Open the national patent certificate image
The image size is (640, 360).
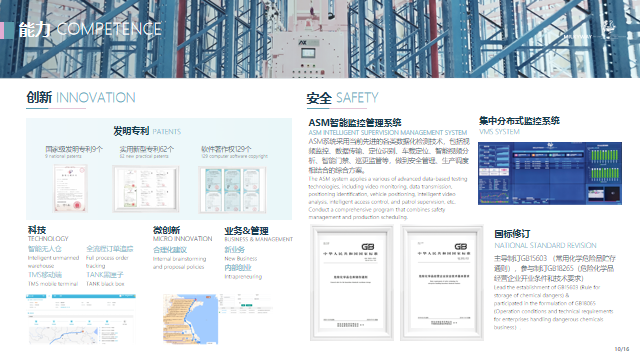click(x=71, y=189)
